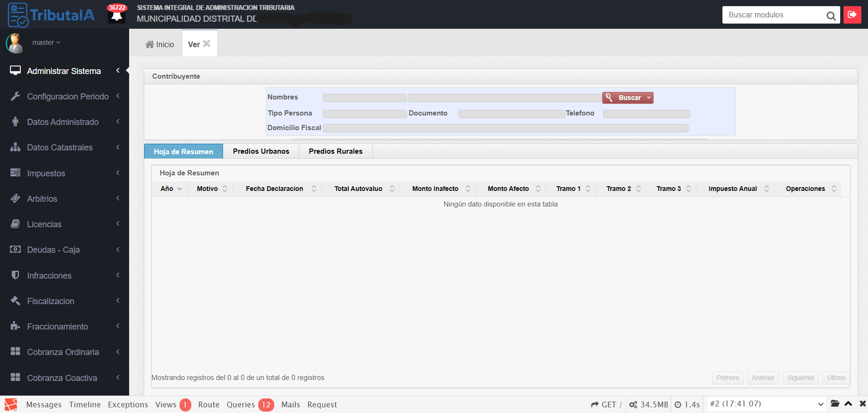The width and height of the screenshot is (868, 413).
Task: Click the search magnifier in Buscar modulos
Action: [x=831, y=16]
